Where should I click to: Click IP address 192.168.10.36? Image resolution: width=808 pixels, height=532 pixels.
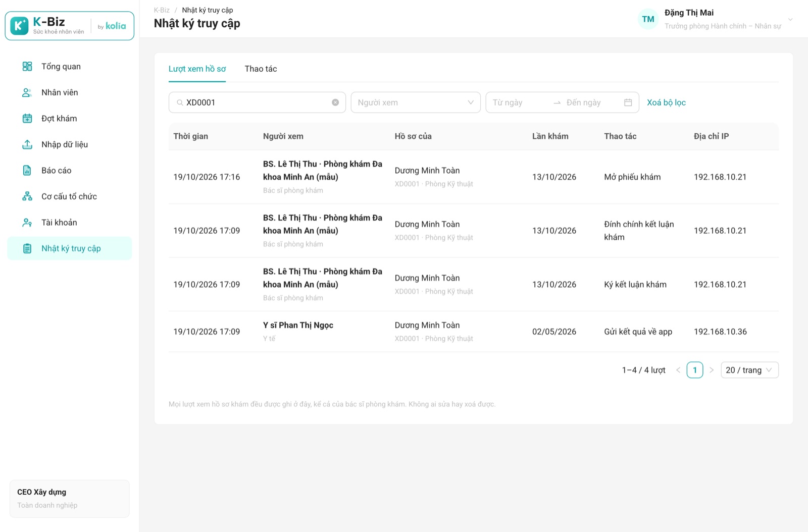720,332
